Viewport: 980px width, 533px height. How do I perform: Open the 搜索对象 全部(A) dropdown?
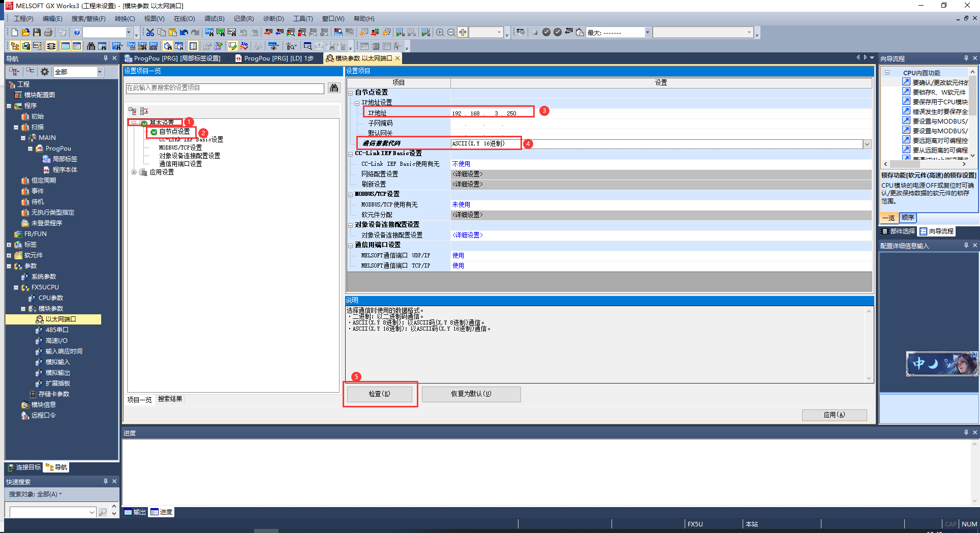click(x=35, y=494)
